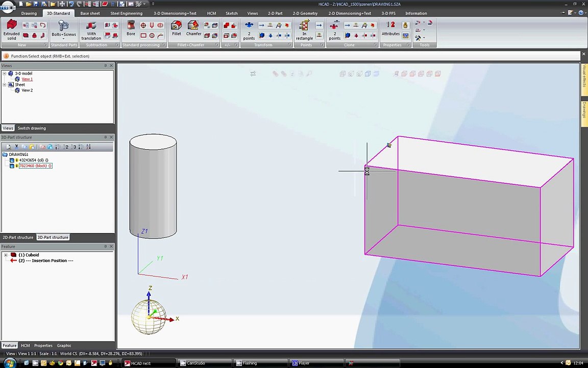Click the view rotation sphere widget
This screenshot has height=368, width=588.
click(149, 317)
